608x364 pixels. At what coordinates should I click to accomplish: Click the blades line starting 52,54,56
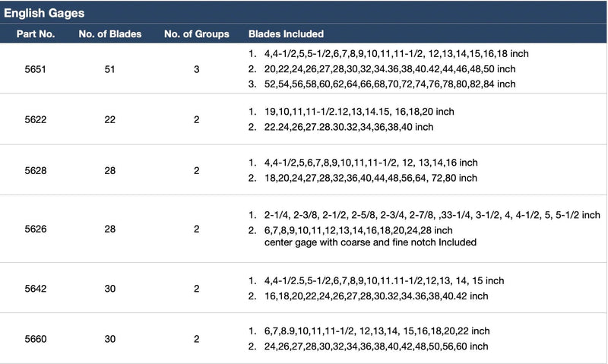click(x=390, y=84)
